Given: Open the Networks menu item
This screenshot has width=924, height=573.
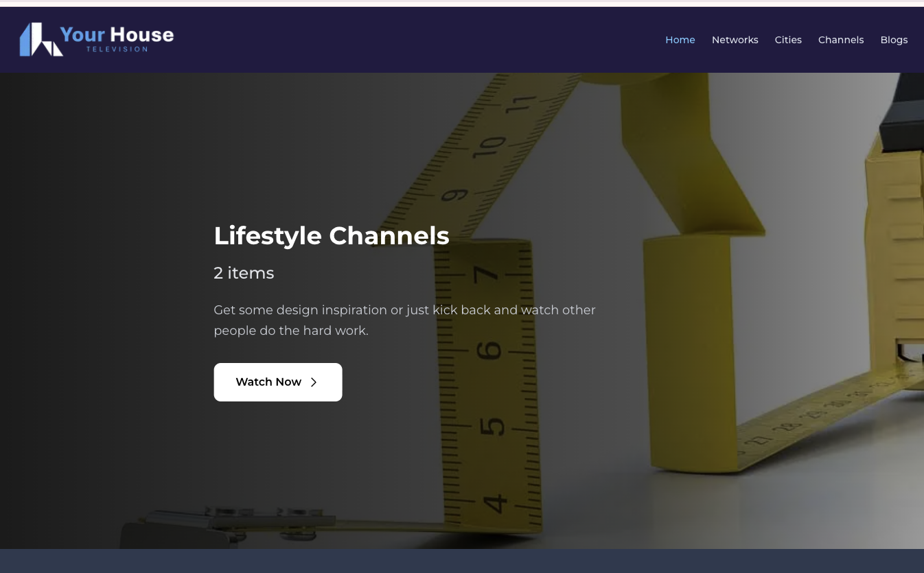Looking at the screenshot, I should pyautogui.click(x=735, y=40).
